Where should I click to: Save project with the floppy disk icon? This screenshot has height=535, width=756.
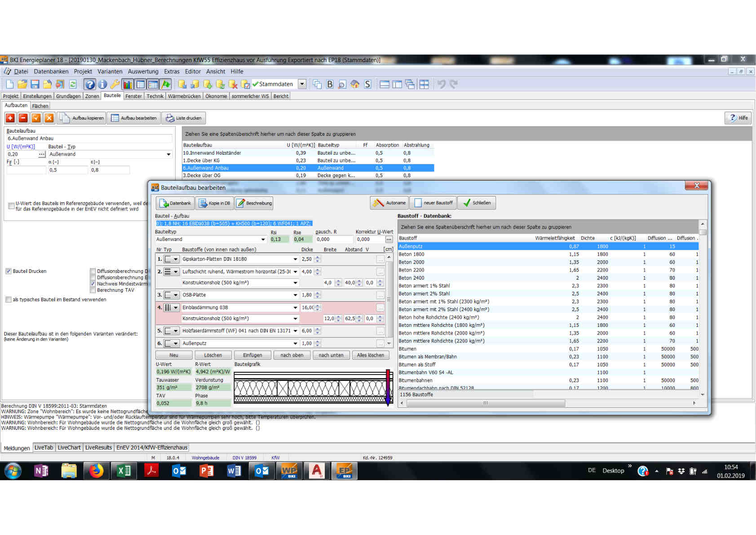point(35,84)
